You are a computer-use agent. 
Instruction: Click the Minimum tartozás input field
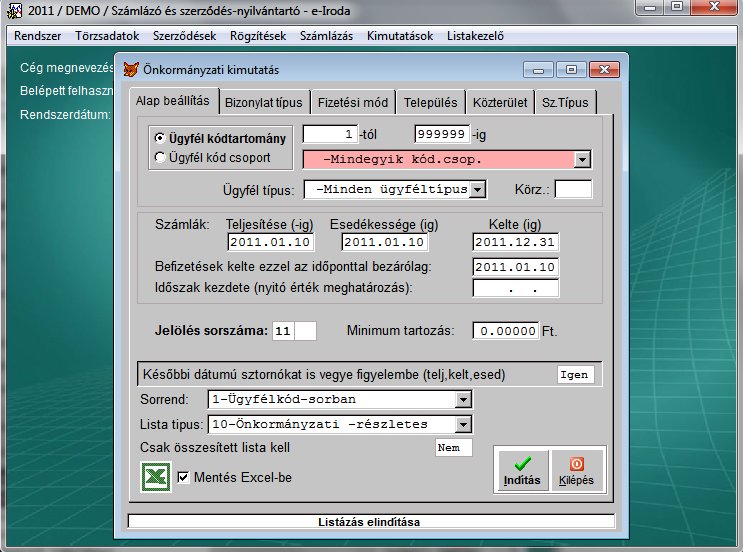pyautogui.click(x=505, y=330)
